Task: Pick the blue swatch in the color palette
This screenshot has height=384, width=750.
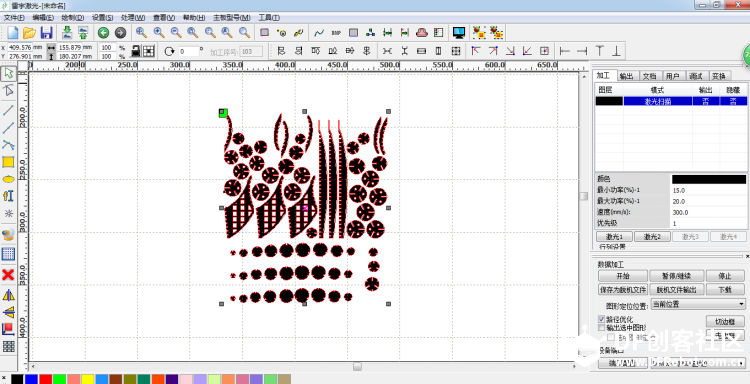Action: 32,379
